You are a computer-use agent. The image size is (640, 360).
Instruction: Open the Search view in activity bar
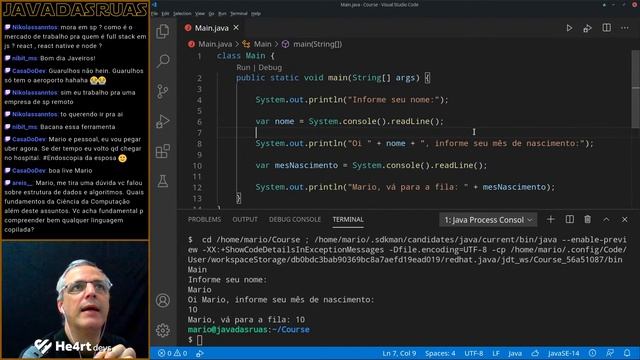163,61
